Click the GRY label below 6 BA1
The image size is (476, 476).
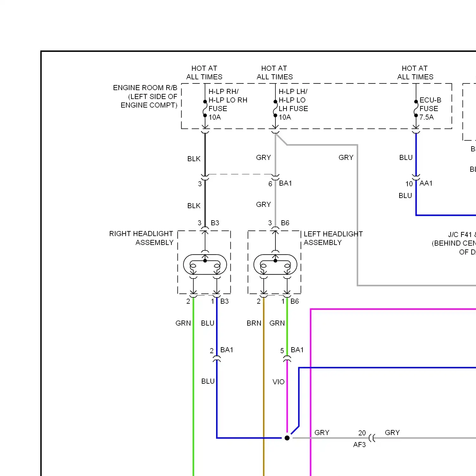(x=263, y=204)
